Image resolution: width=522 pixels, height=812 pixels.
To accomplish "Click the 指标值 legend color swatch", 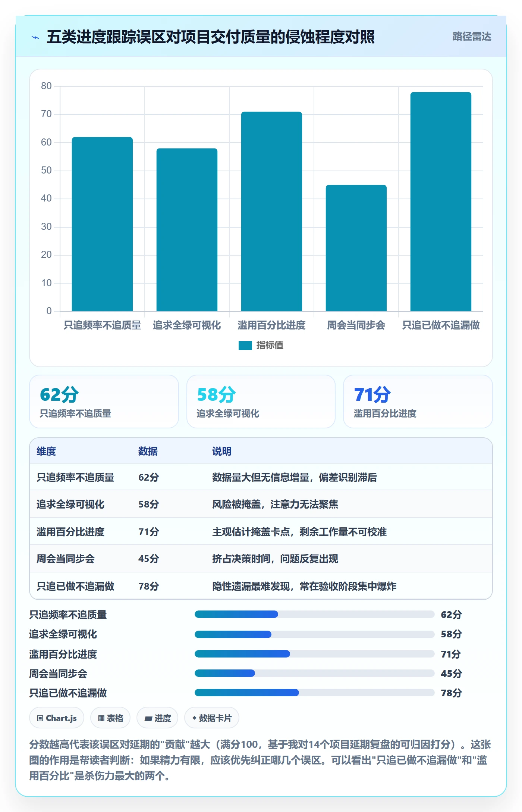I will [x=245, y=346].
